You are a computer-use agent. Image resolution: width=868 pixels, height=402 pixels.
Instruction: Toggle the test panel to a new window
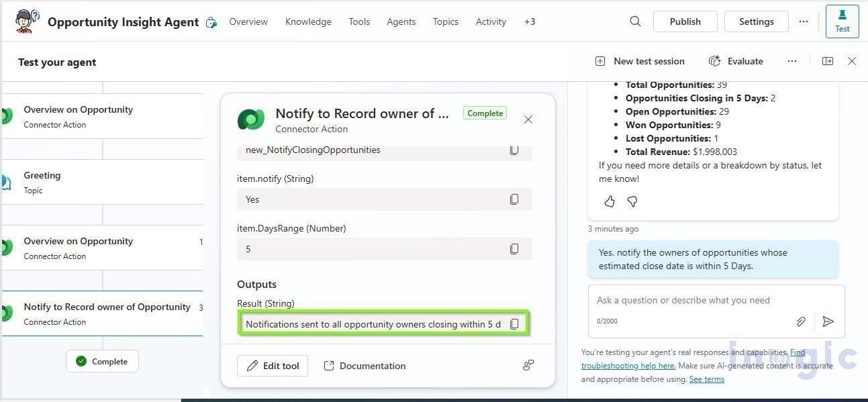(x=827, y=60)
